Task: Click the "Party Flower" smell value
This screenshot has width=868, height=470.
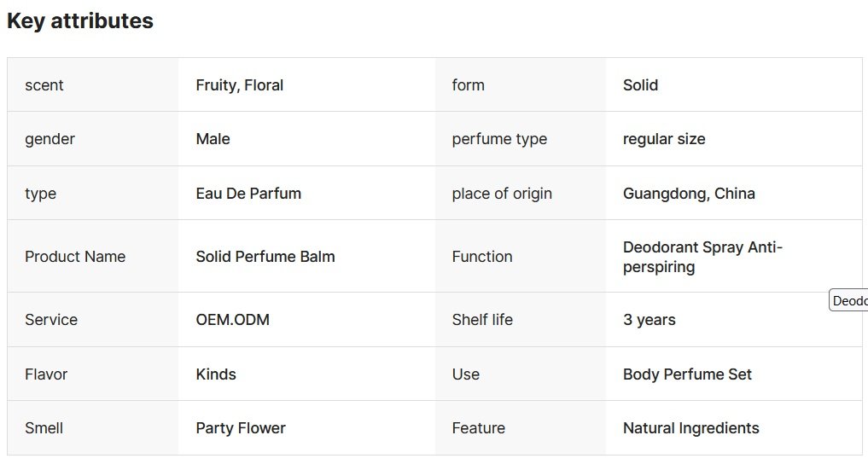Action: click(241, 428)
